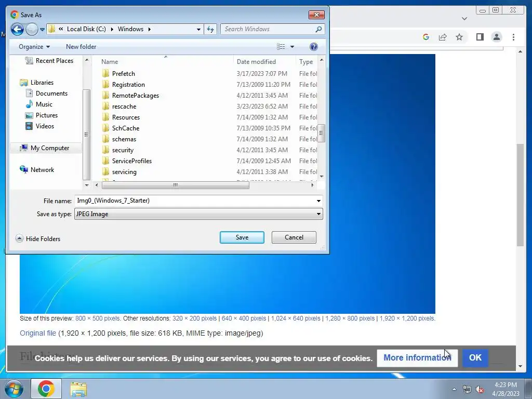The height and width of the screenshot is (399, 532).
Task: Open Documents library in navigation pane
Action: coord(46,94)
